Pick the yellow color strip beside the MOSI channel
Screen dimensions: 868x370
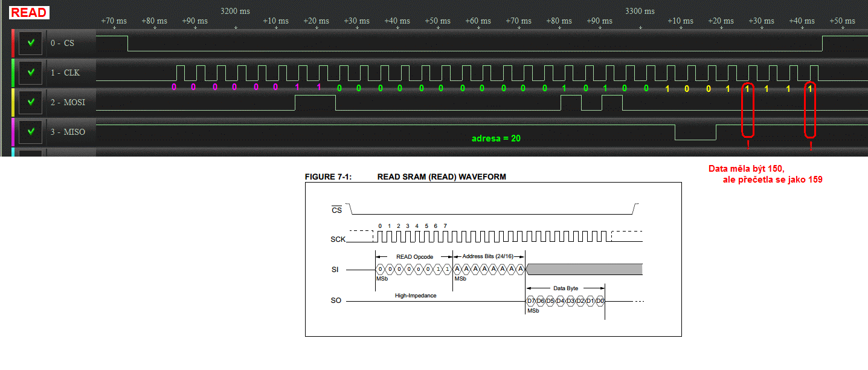(x=13, y=102)
